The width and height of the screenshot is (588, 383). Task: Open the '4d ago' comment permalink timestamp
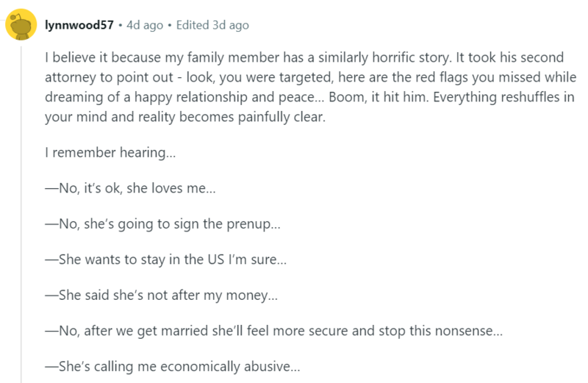click(x=145, y=25)
